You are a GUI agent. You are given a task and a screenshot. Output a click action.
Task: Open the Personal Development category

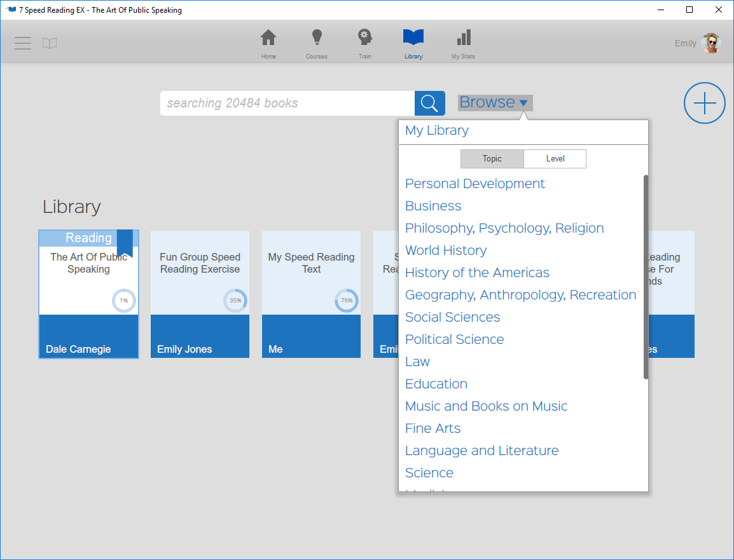475,184
